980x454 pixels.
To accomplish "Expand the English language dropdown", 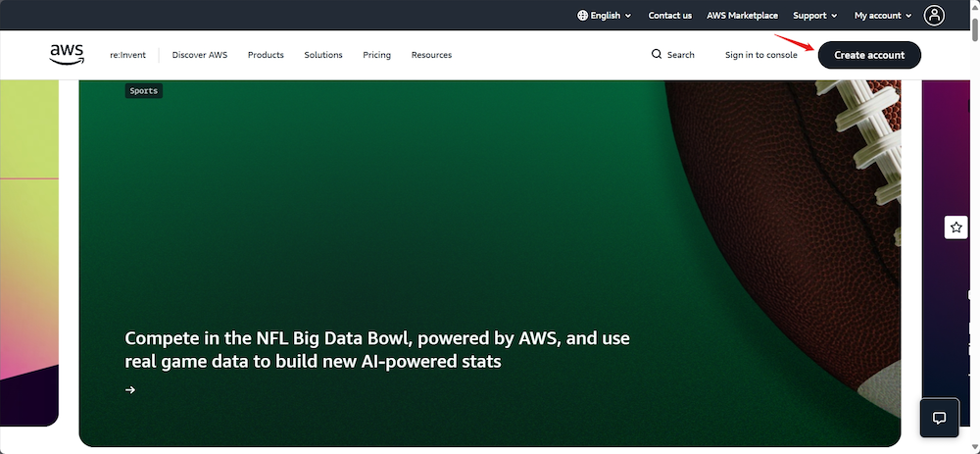I will click(x=605, y=15).
